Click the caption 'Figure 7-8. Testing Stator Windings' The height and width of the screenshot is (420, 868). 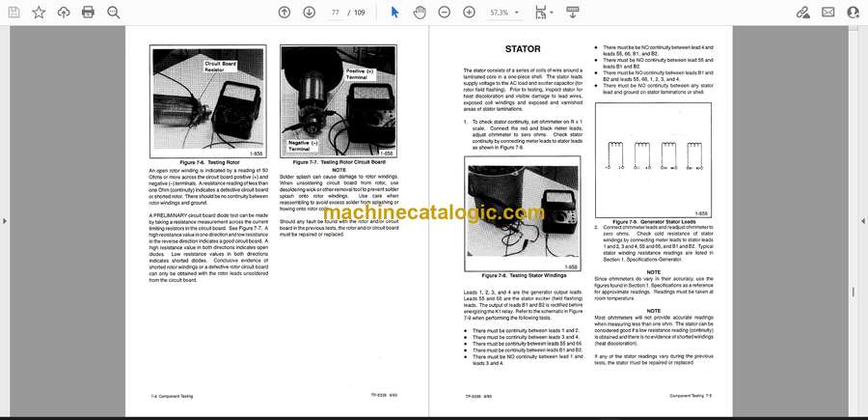(524, 275)
